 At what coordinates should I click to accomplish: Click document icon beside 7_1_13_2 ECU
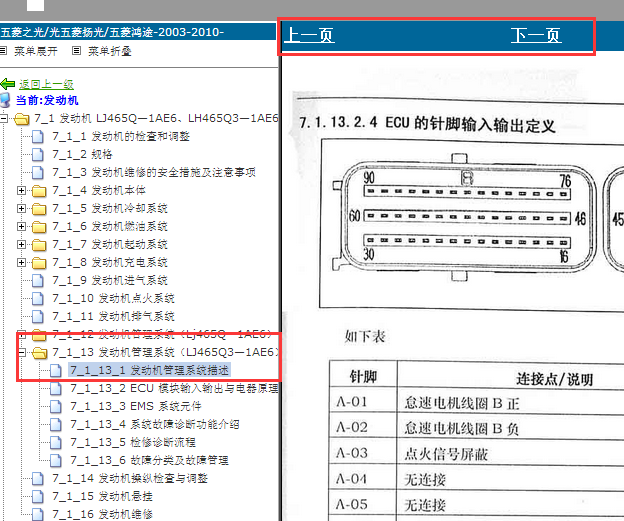[x=56, y=388]
